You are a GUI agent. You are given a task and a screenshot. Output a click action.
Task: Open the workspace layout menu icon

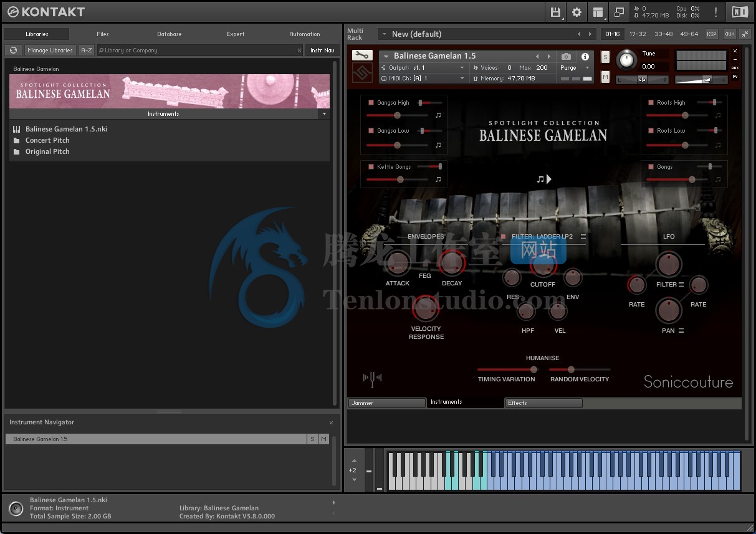tap(598, 12)
